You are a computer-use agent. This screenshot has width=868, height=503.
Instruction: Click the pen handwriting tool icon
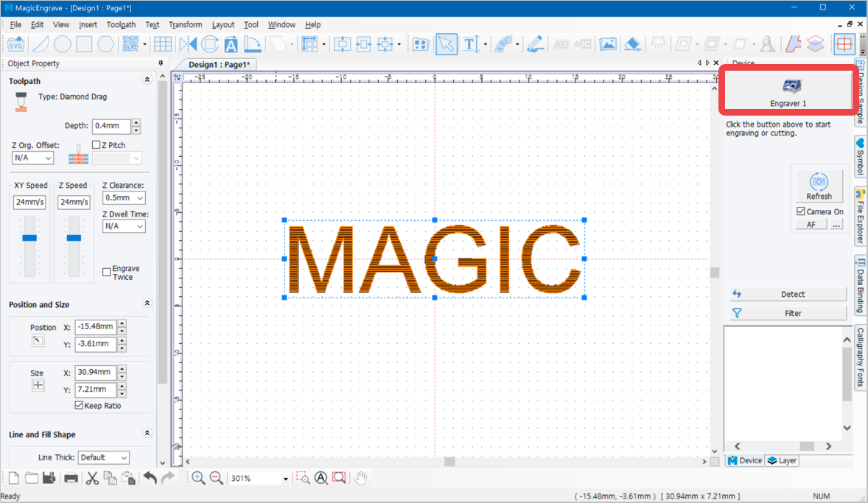coord(535,43)
